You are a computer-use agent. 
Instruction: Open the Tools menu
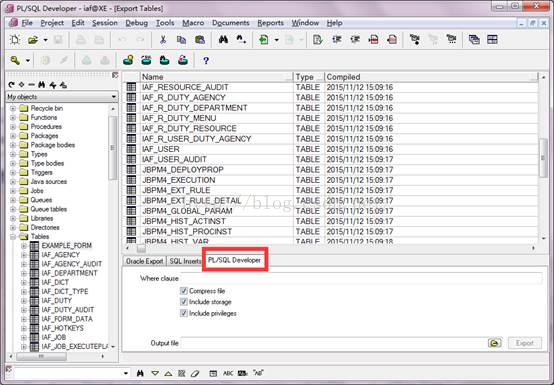[x=165, y=23]
